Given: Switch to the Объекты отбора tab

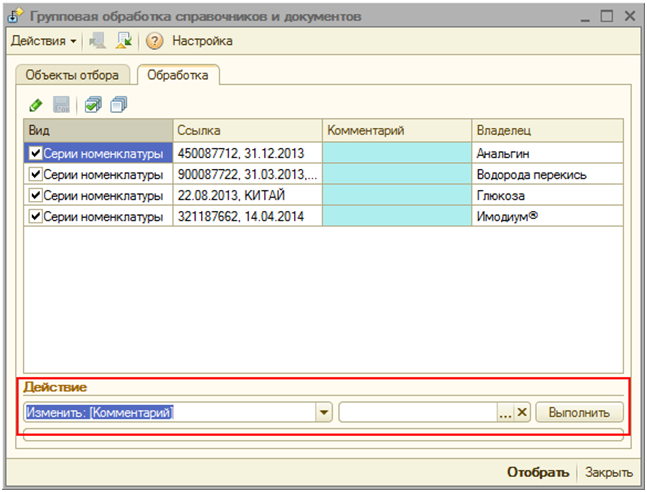Looking at the screenshot, I should click(x=78, y=75).
